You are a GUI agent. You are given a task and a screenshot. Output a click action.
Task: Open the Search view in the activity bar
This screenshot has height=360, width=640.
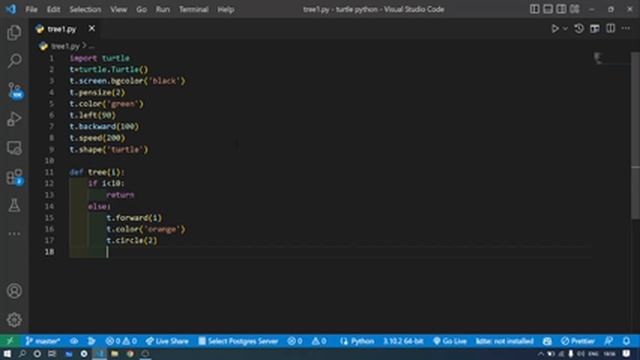coord(14,61)
